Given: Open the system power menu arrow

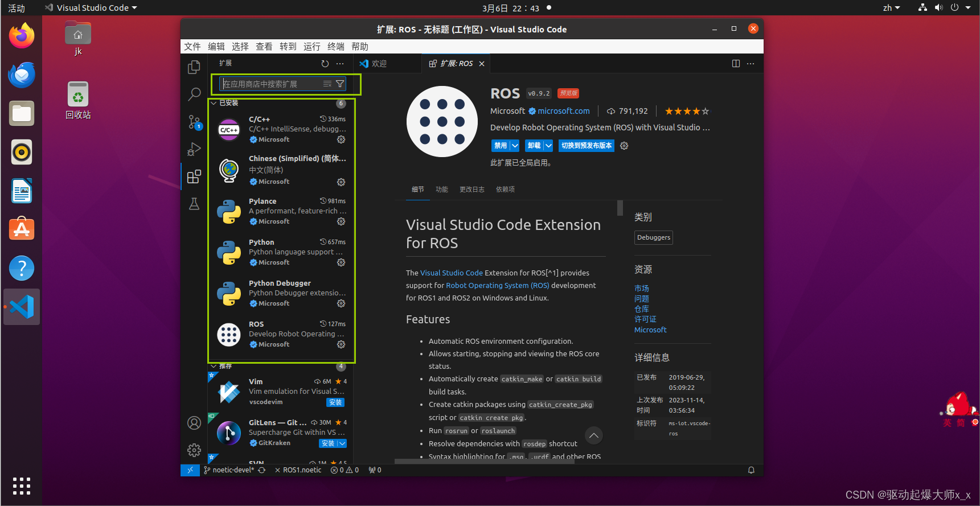Looking at the screenshot, I should [x=968, y=8].
